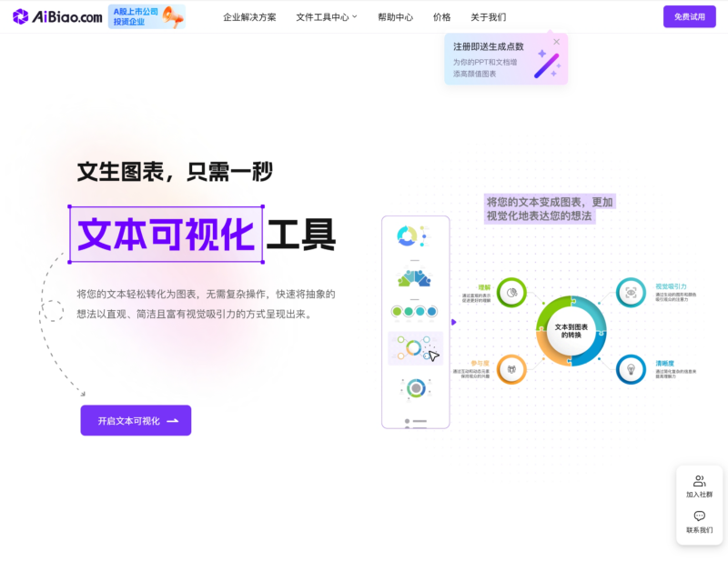Open the 价格 pricing page
Image resolution: width=728 pixels, height=561 pixels.
[x=441, y=17]
